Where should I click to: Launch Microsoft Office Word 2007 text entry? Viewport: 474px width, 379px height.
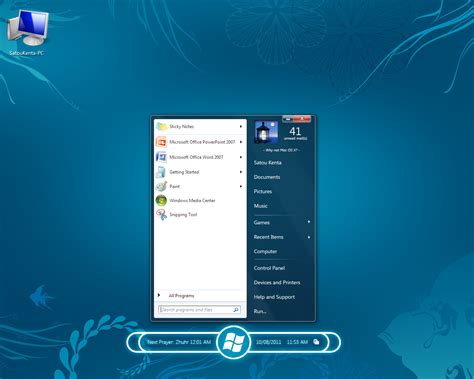pyautogui.click(x=196, y=157)
